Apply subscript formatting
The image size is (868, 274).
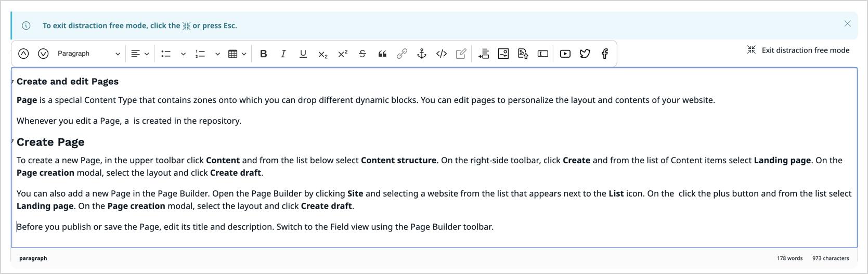tap(323, 54)
